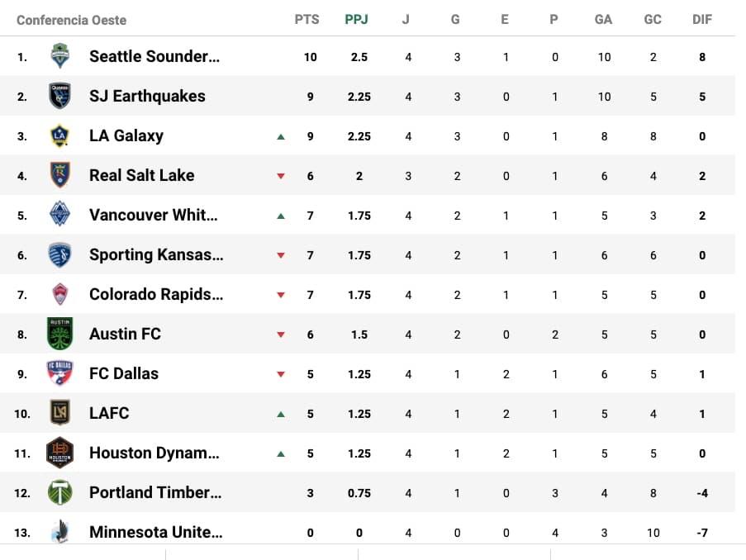Click the Portland Timbers crest
746x560 pixels.
pos(59,492)
